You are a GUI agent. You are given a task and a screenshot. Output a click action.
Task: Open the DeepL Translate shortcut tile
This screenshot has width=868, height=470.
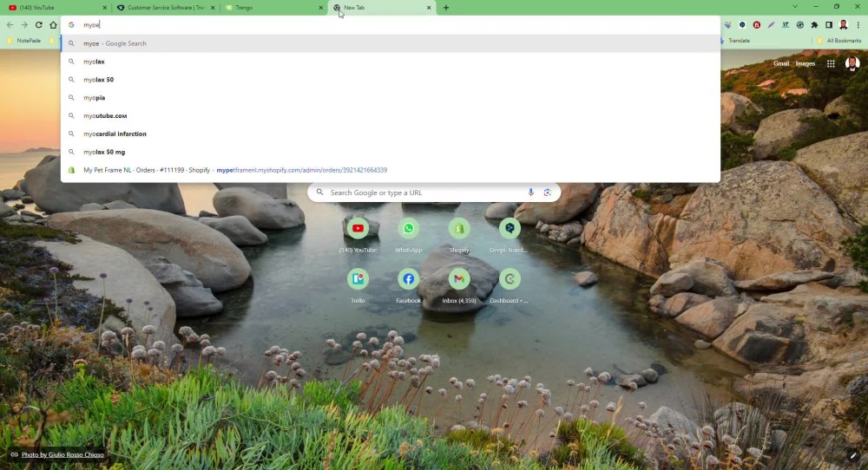click(510, 234)
